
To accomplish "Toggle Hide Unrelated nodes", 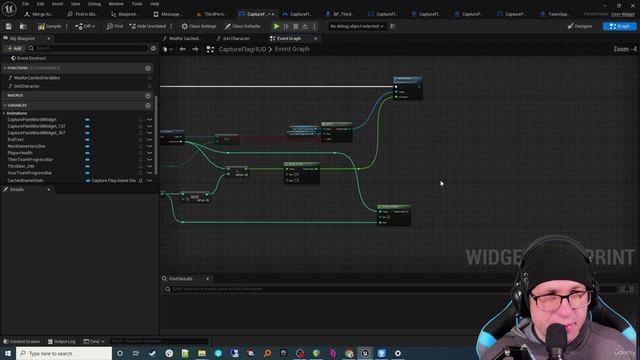I will 147,26.
